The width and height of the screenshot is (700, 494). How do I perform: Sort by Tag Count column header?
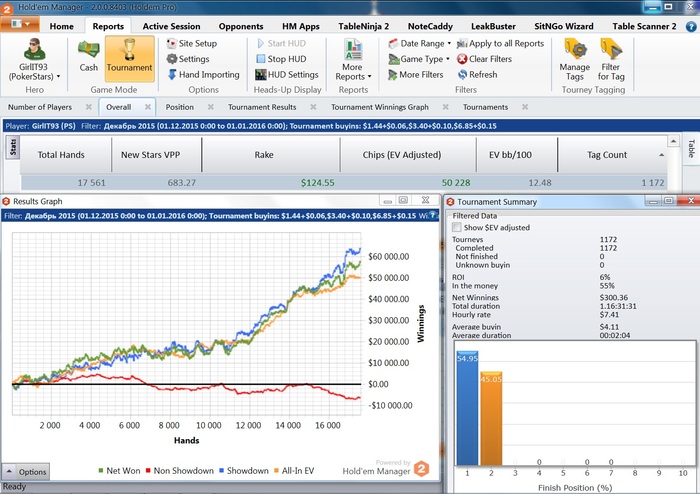point(612,155)
